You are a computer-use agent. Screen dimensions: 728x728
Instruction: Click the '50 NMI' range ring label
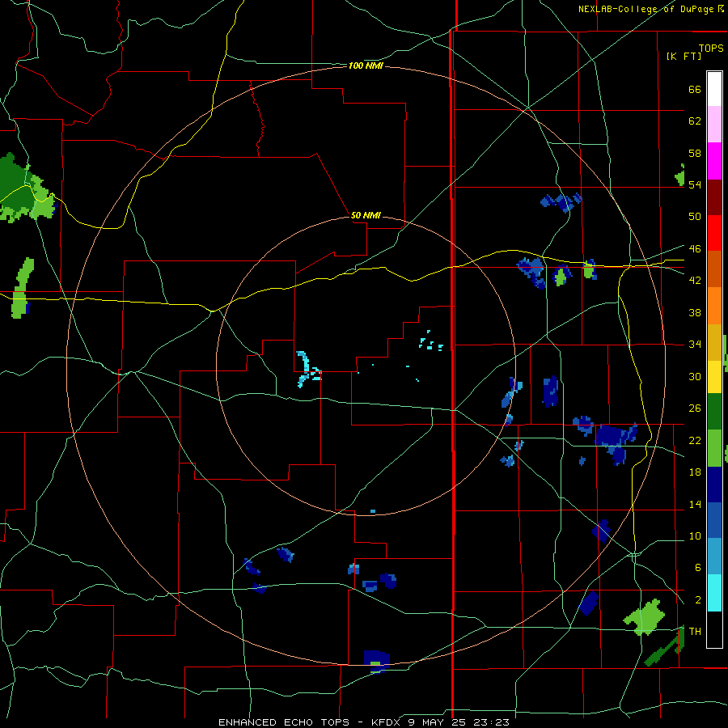click(366, 215)
